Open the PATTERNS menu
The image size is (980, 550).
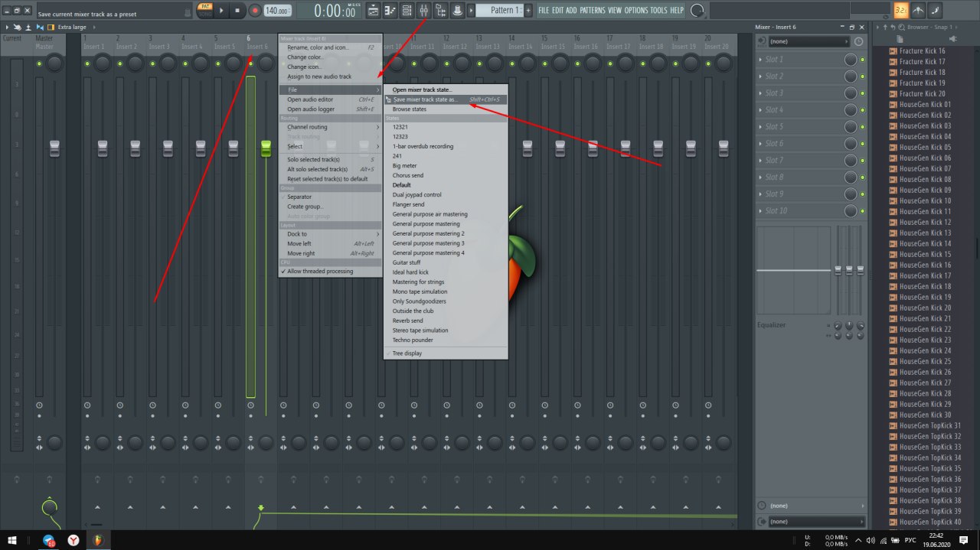click(x=592, y=10)
